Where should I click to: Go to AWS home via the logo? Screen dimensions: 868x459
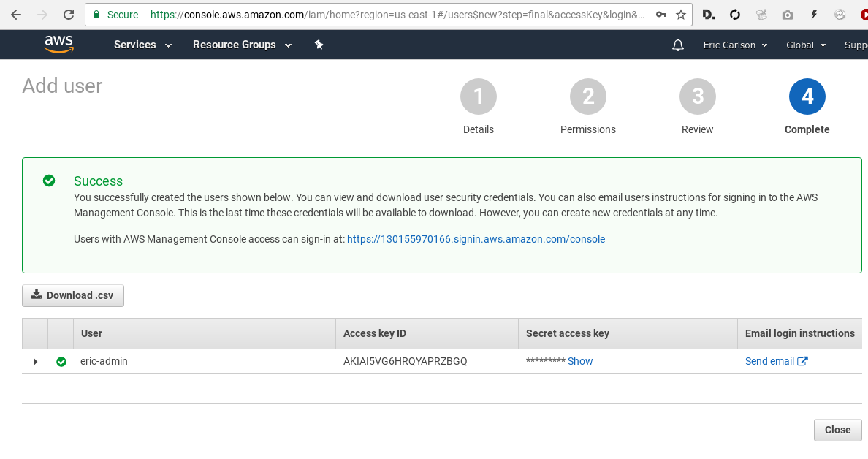click(58, 45)
